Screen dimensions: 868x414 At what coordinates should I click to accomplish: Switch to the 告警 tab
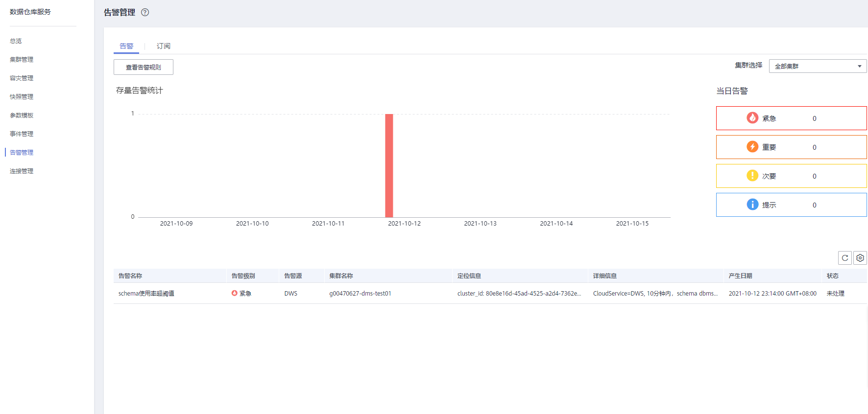click(x=126, y=46)
